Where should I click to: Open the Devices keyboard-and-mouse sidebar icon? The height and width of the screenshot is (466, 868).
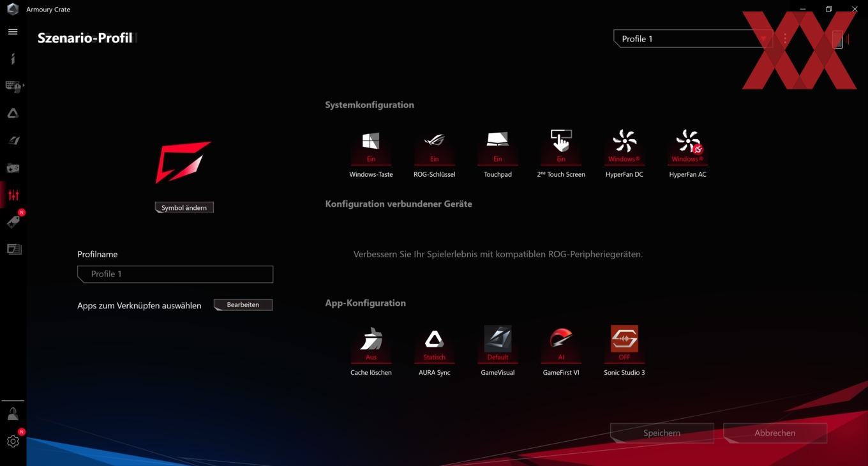click(x=13, y=86)
